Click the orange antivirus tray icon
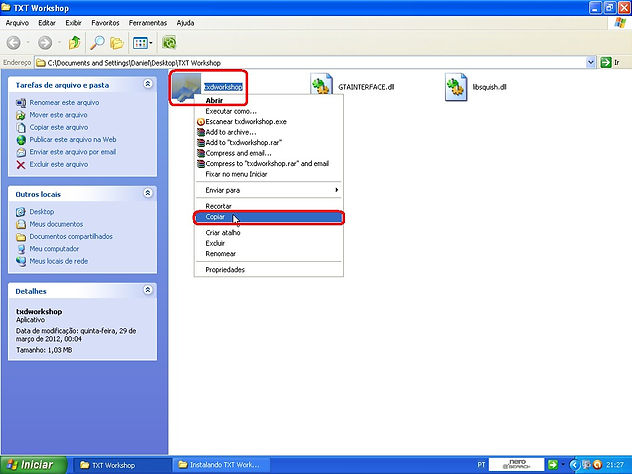 [x=597, y=465]
